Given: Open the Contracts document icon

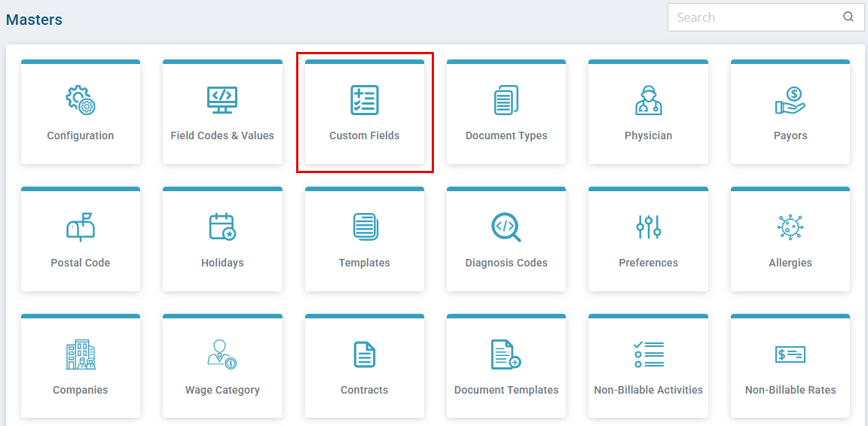Looking at the screenshot, I should [x=364, y=354].
